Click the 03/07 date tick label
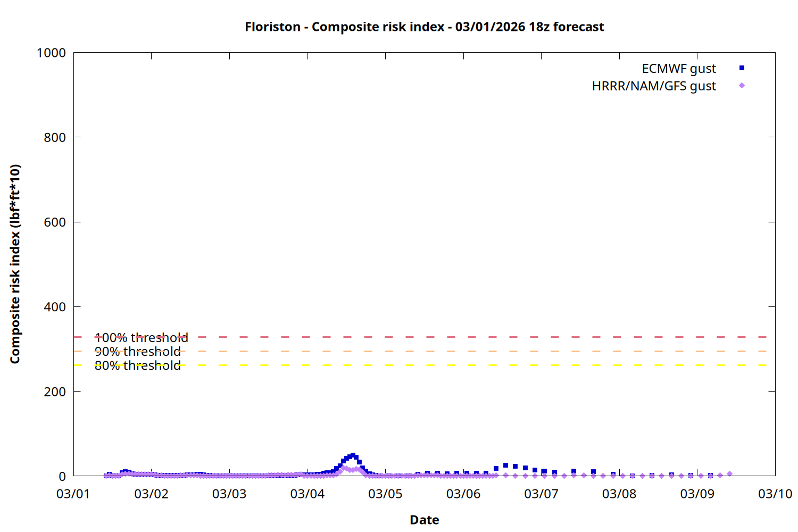Viewport: 798px width, 532px height. (541, 494)
